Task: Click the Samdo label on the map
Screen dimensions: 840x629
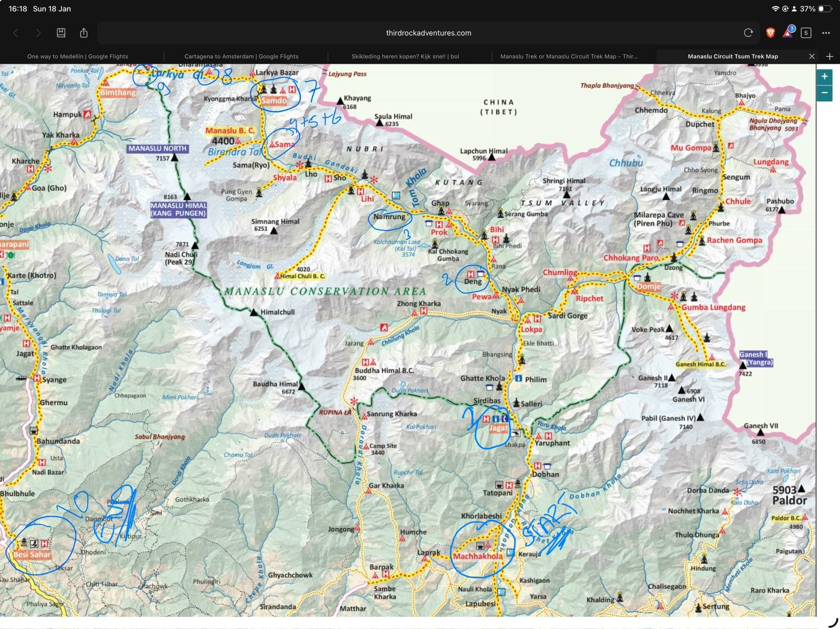Action: 274,100
